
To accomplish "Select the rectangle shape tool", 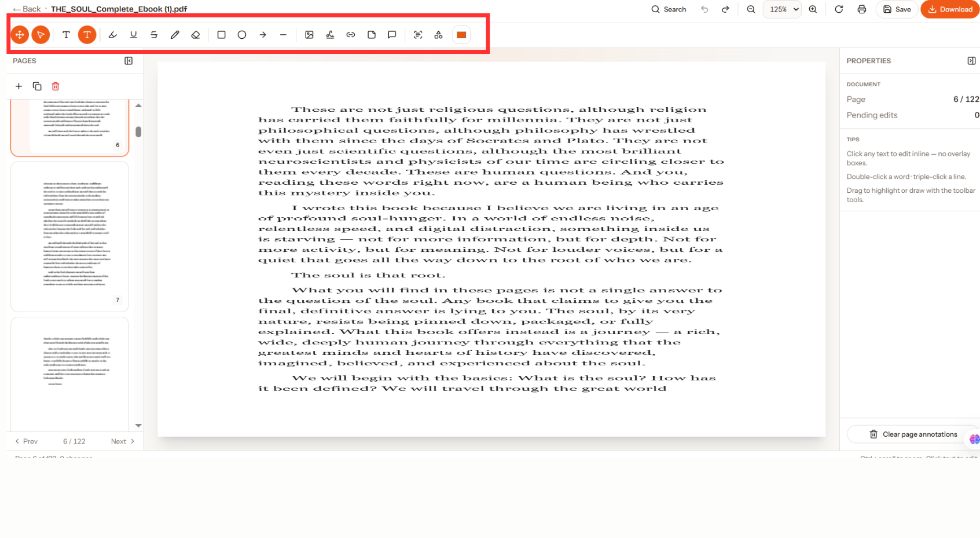I will point(221,35).
